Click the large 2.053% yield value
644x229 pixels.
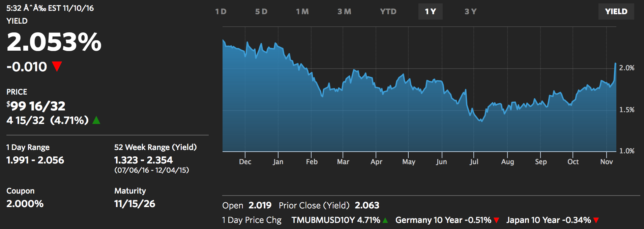[54, 42]
